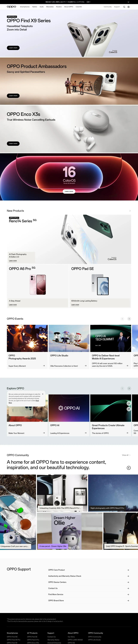The height and width of the screenshot is (644, 138).
Task: Open Wearables menu
Action: [50, 7]
